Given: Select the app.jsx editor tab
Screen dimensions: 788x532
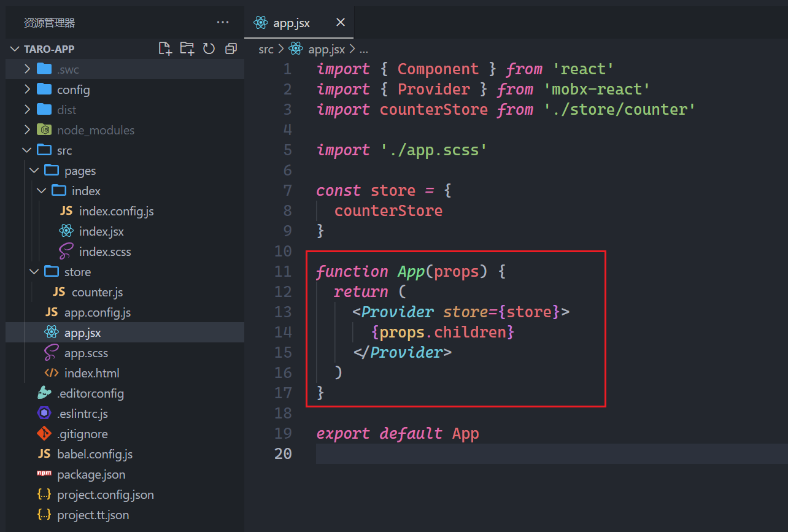Looking at the screenshot, I should click(x=299, y=23).
